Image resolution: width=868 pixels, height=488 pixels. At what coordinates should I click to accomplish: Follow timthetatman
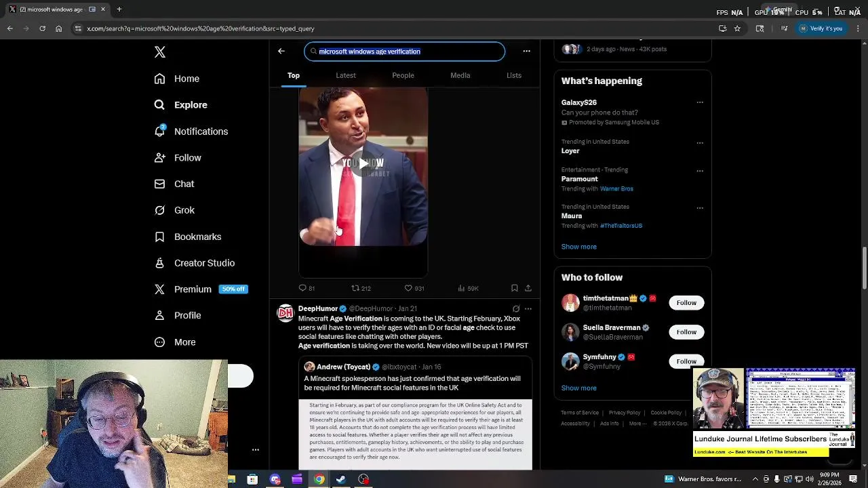tap(686, 303)
